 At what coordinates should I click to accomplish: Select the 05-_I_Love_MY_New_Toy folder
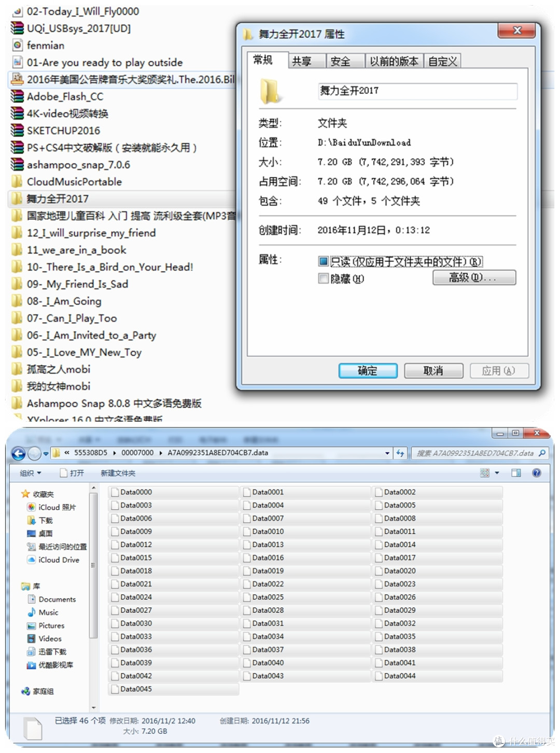[x=76, y=352]
